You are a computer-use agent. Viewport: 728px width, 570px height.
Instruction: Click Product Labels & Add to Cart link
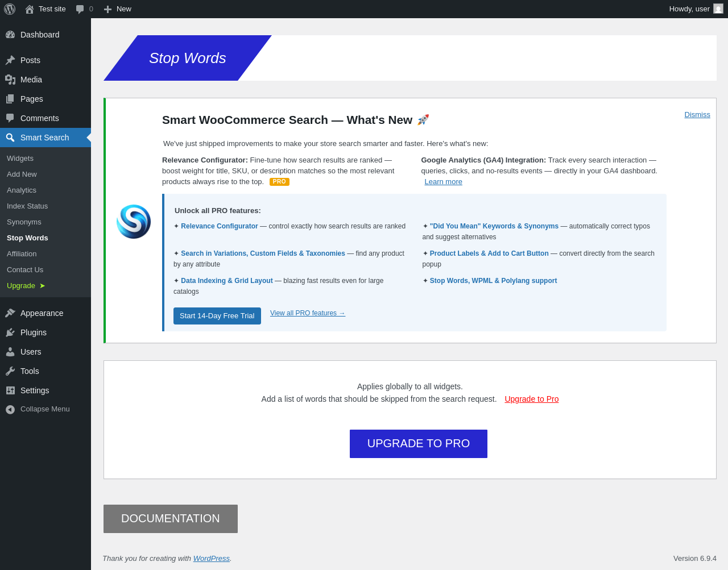pyautogui.click(x=489, y=253)
